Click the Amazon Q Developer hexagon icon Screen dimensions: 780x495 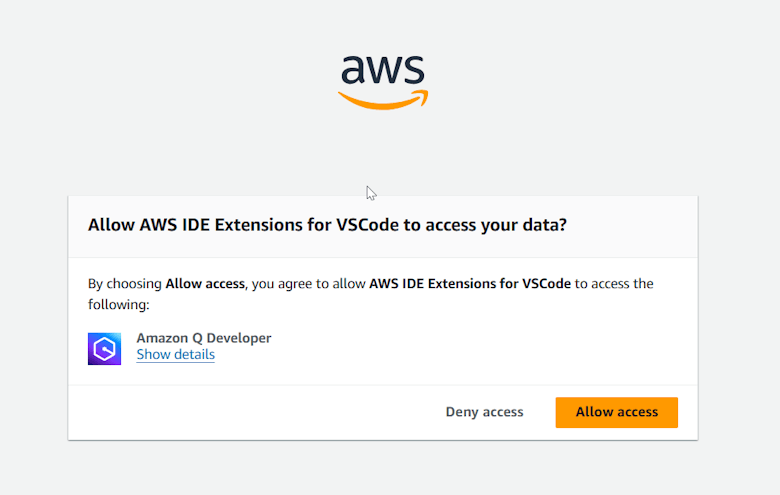[104, 348]
